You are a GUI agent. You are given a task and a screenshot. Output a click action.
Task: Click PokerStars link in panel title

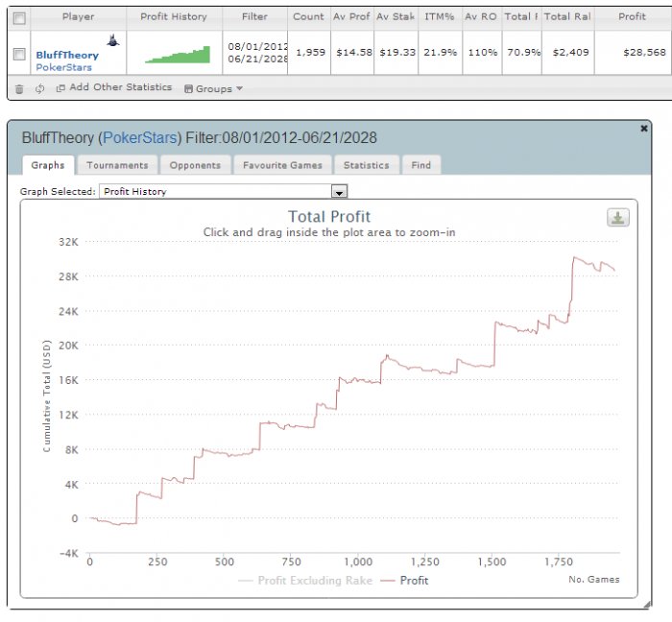point(140,137)
